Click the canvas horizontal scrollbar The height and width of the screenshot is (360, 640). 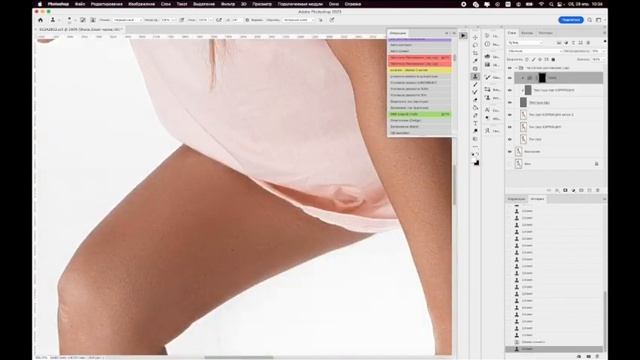coord(239,357)
